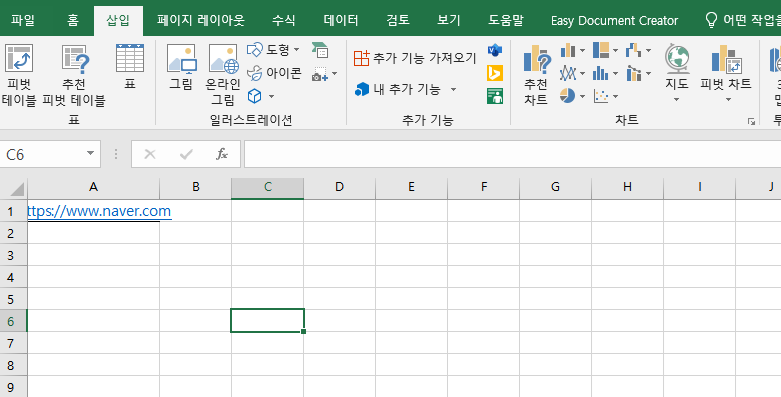Open the Charts group dialog launcher
Screen dimensions: 781x397
751,121
